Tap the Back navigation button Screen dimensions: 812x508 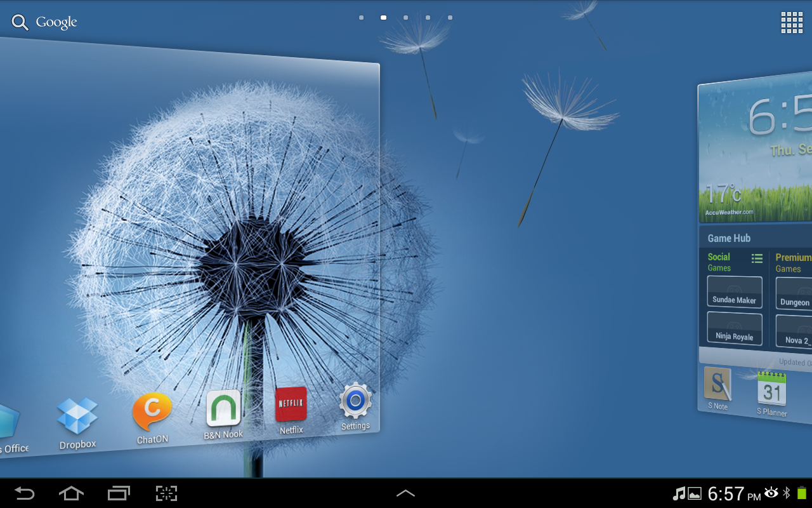24,493
